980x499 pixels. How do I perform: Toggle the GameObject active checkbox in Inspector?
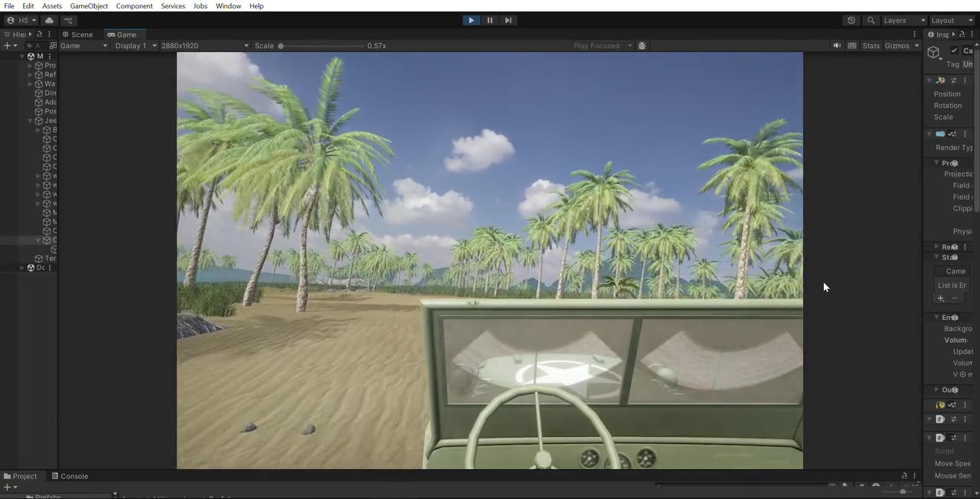[954, 51]
